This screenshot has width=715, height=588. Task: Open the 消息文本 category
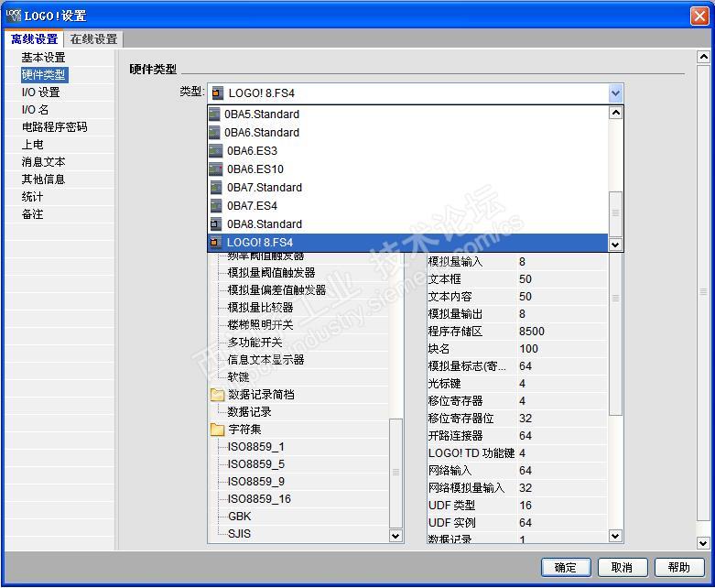(43, 162)
